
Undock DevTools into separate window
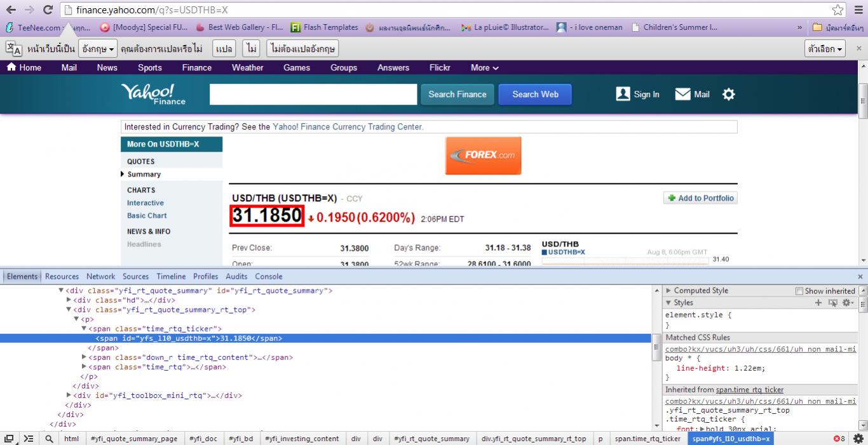[10, 439]
